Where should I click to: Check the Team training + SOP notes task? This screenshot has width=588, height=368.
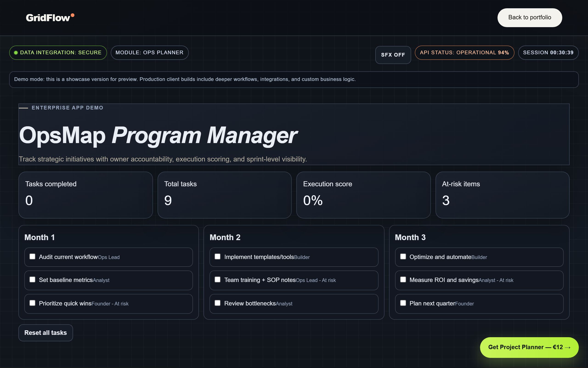(218, 279)
